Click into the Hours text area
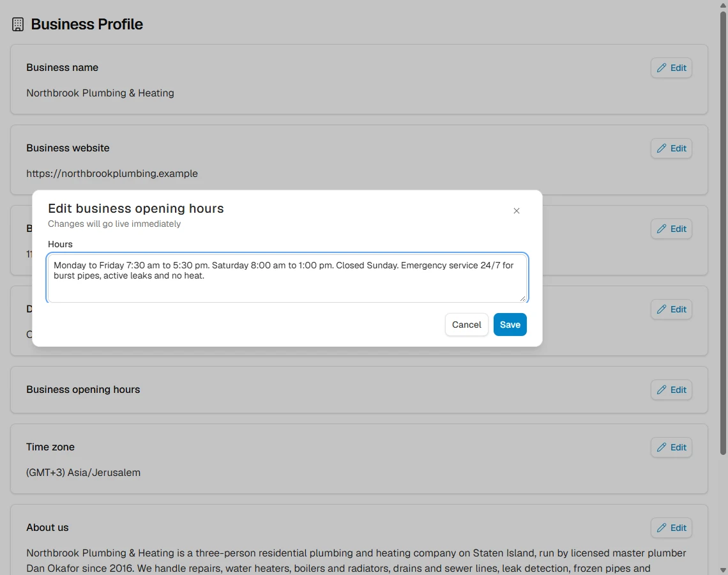Screen dimensions: 728x575 287,278
